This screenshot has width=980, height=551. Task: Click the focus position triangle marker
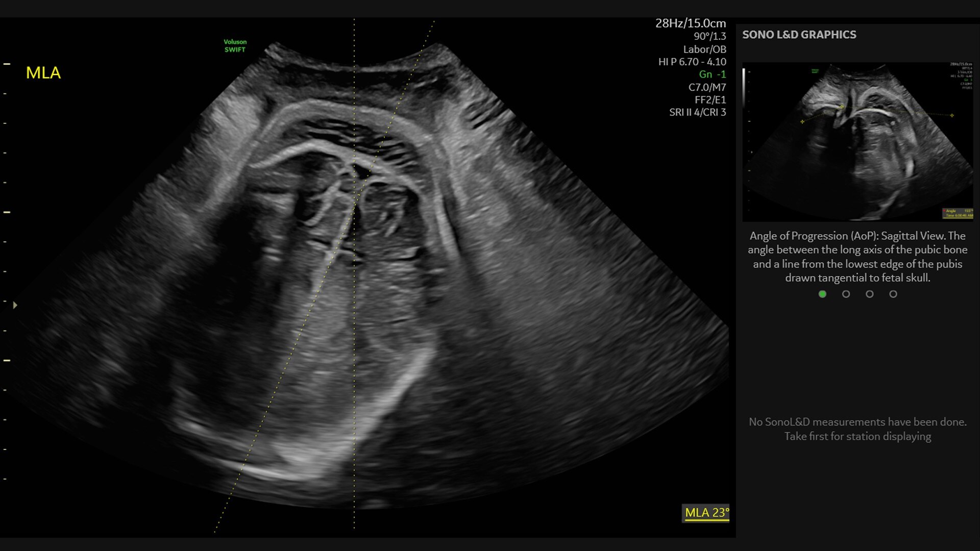click(15, 305)
